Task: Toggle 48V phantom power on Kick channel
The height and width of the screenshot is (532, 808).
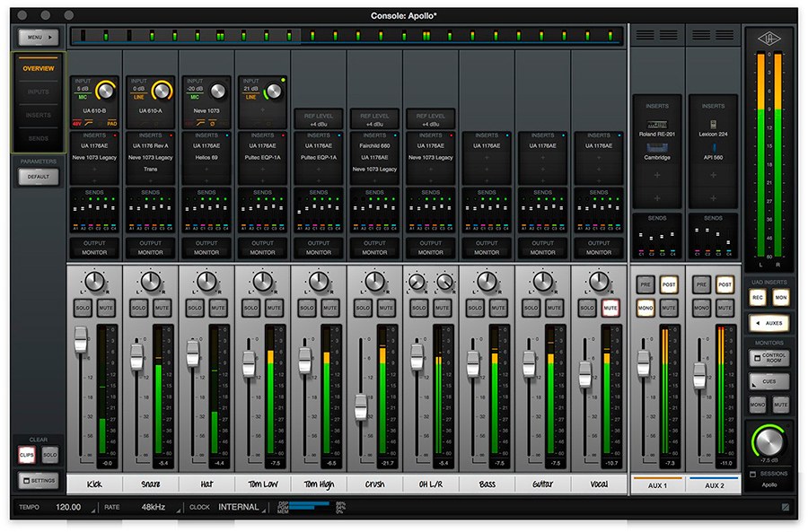Action: 77,122
